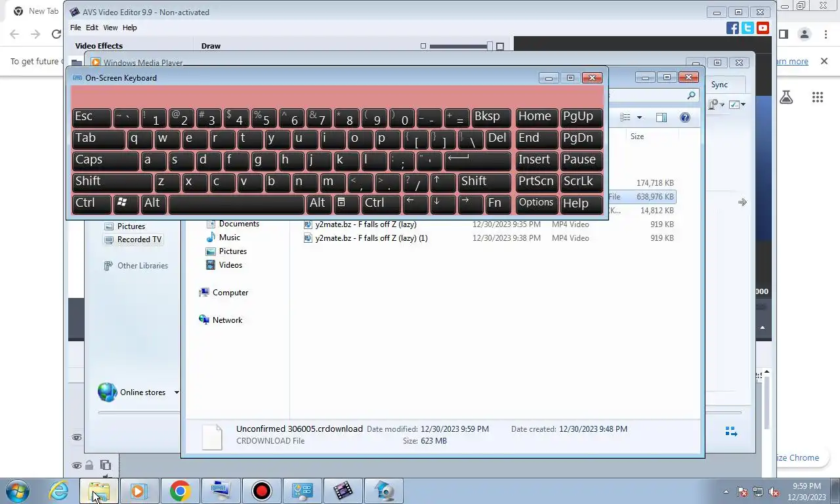Click the context menu key on On-Screen Keyboard
This screenshot has height=504, width=840.
(346, 203)
